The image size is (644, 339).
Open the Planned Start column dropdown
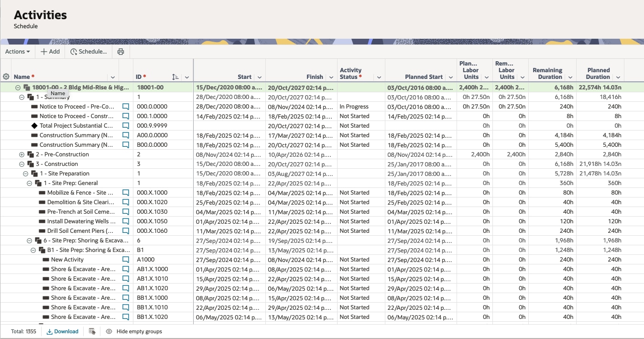click(x=450, y=77)
